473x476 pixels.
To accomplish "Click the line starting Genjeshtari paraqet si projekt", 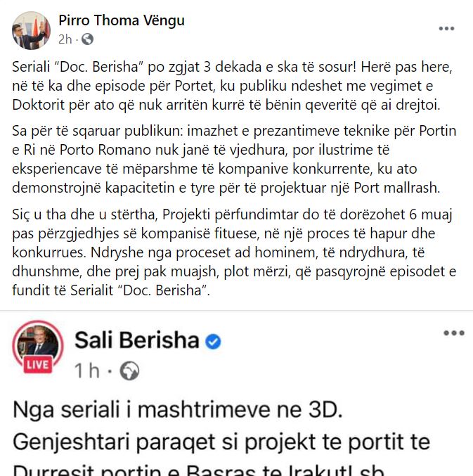I will pos(221,442).
